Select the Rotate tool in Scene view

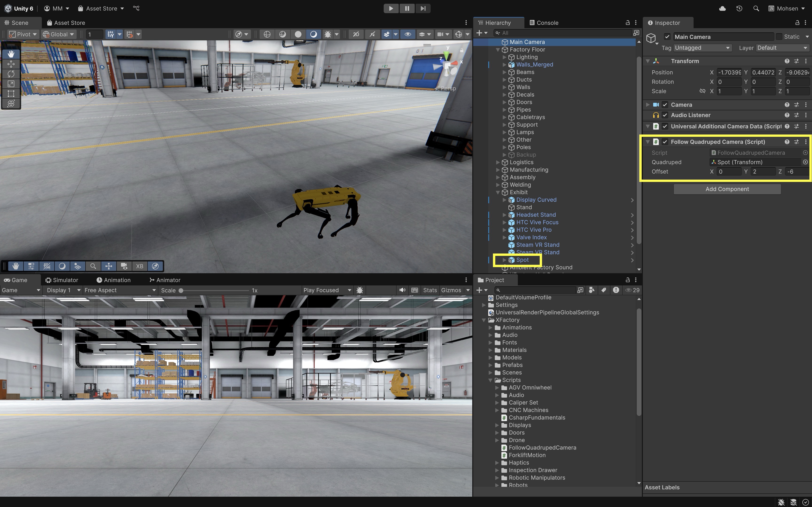pyautogui.click(x=11, y=74)
